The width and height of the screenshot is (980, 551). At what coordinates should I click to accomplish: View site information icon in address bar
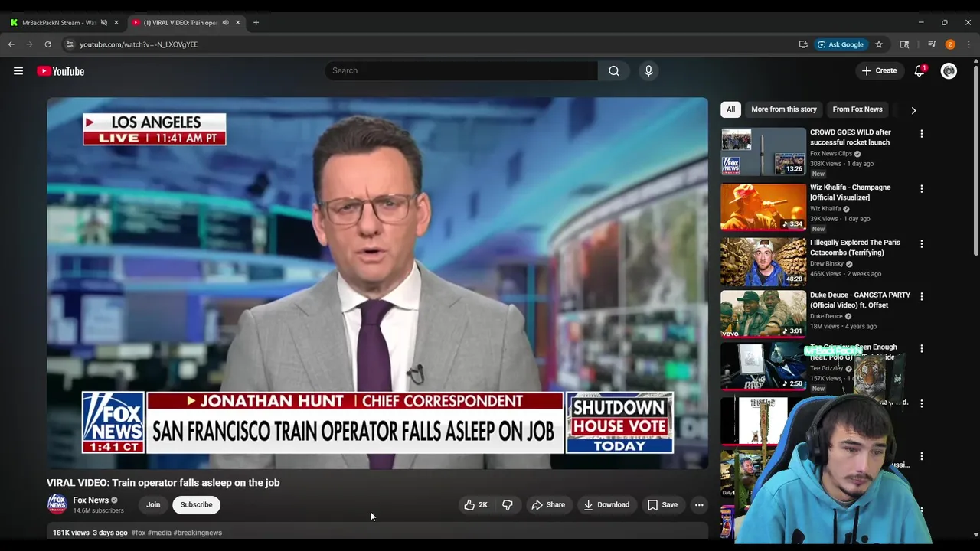(70, 44)
